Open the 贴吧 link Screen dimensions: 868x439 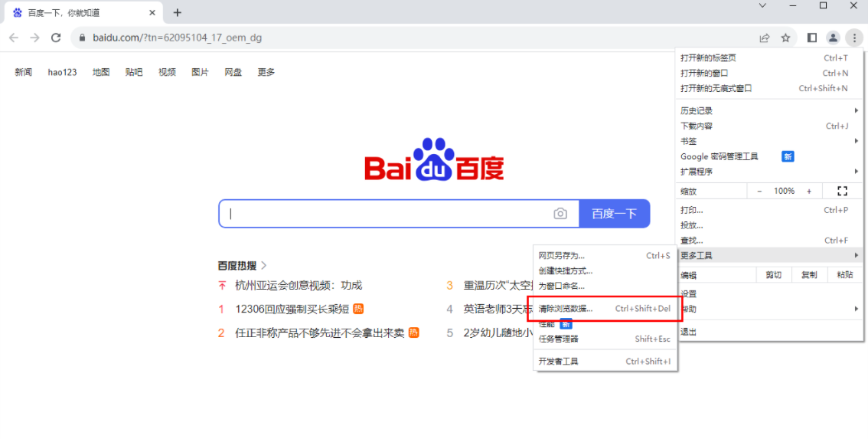134,72
